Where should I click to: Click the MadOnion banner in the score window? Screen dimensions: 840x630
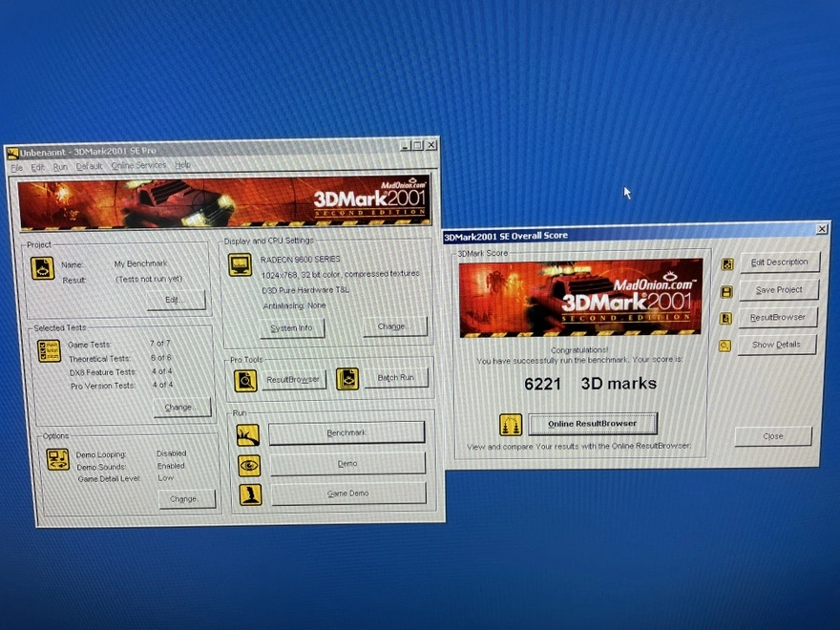(580, 299)
